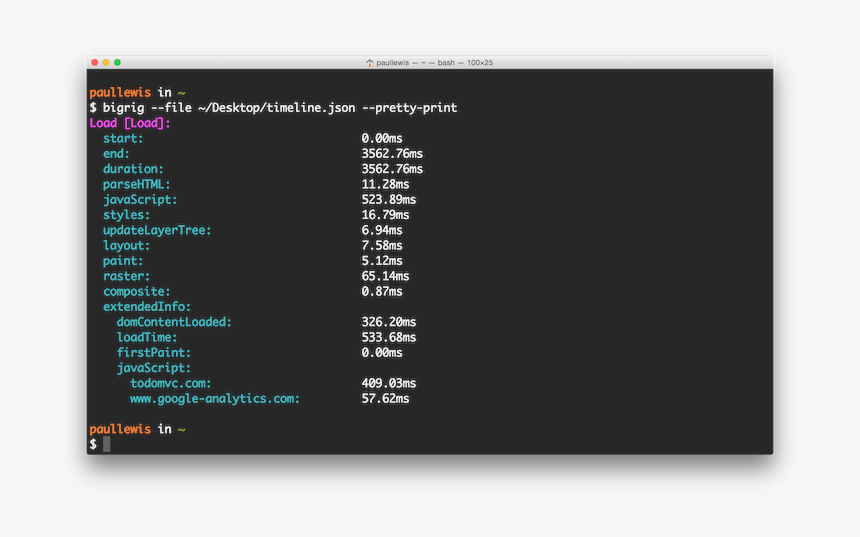Click the 'styles:' label
Screen dimensions: 860x537
(x=126, y=215)
